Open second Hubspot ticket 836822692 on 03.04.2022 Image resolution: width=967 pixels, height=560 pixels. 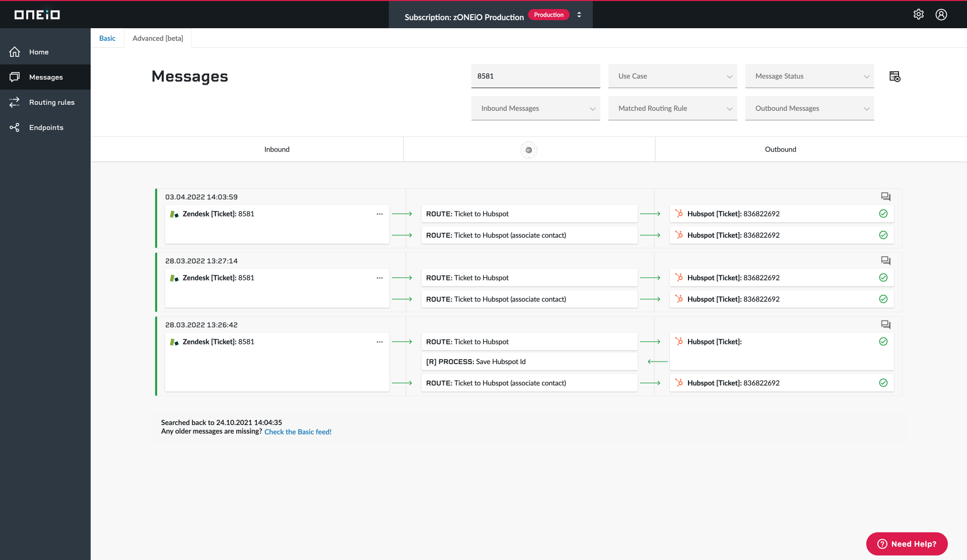(x=782, y=235)
